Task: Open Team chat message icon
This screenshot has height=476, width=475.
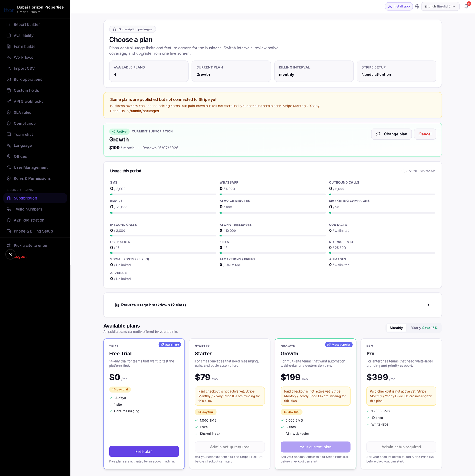Action: pos(9,135)
